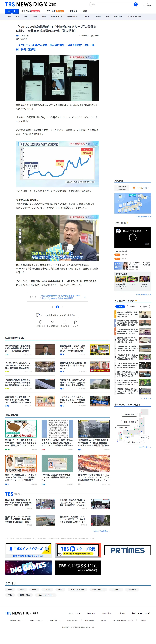Open 船井電機 featured article thumbnail
This screenshot has height=644, width=156.
coord(94,429)
